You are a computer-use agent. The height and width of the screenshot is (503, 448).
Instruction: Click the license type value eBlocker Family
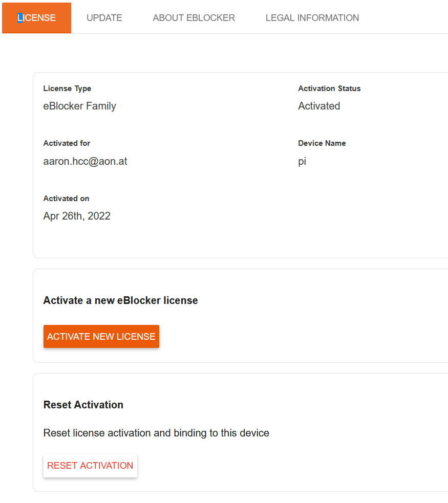tap(79, 106)
